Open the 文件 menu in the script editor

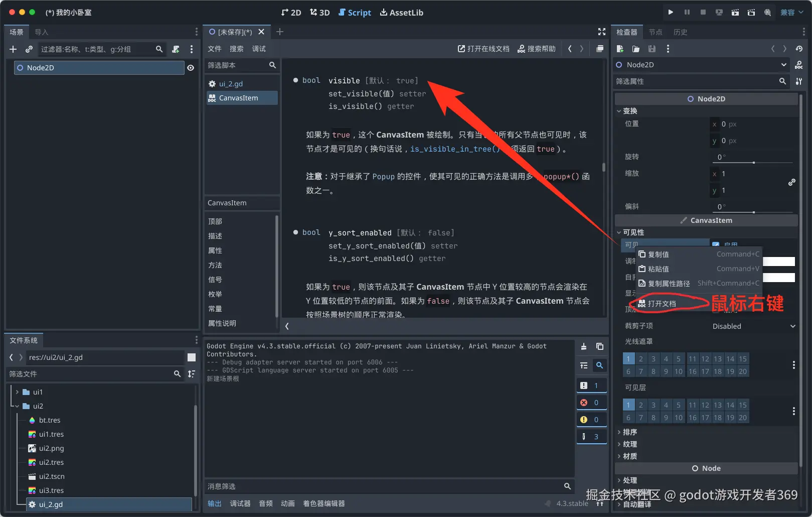(215, 49)
